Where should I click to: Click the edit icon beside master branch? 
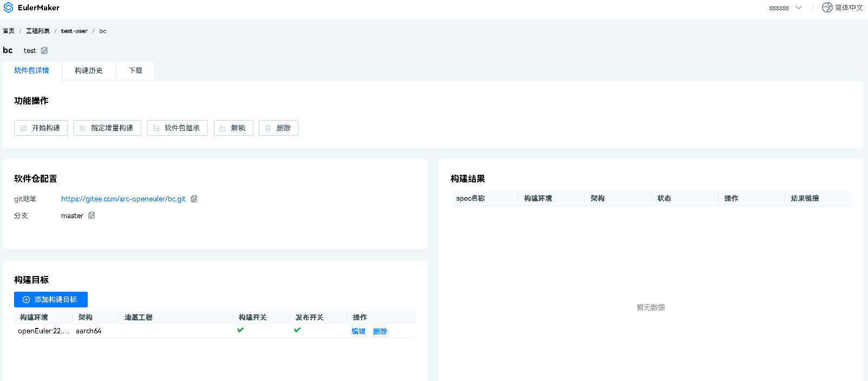coord(92,215)
